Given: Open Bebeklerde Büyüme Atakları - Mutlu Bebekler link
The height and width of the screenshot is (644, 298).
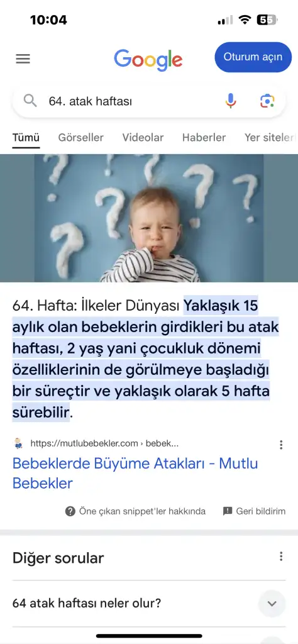Looking at the screenshot, I should coord(135,473).
